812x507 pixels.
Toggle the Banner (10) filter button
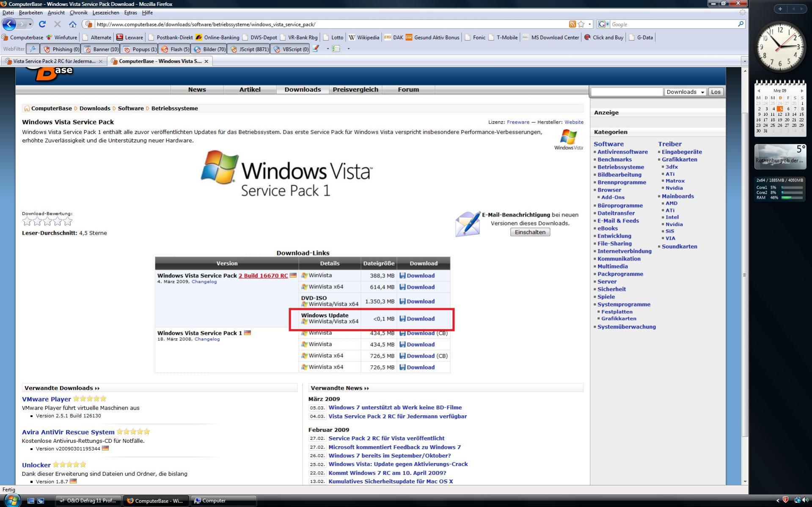[101, 49]
